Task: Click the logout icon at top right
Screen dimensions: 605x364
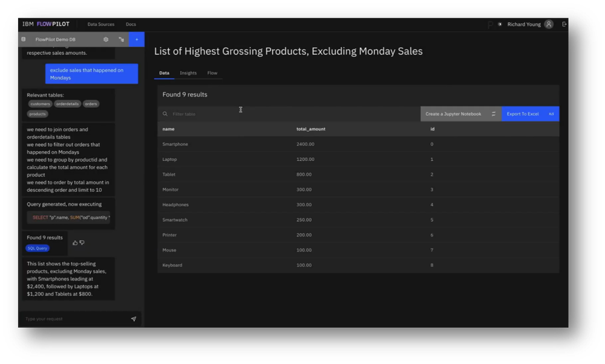Action: pyautogui.click(x=564, y=24)
